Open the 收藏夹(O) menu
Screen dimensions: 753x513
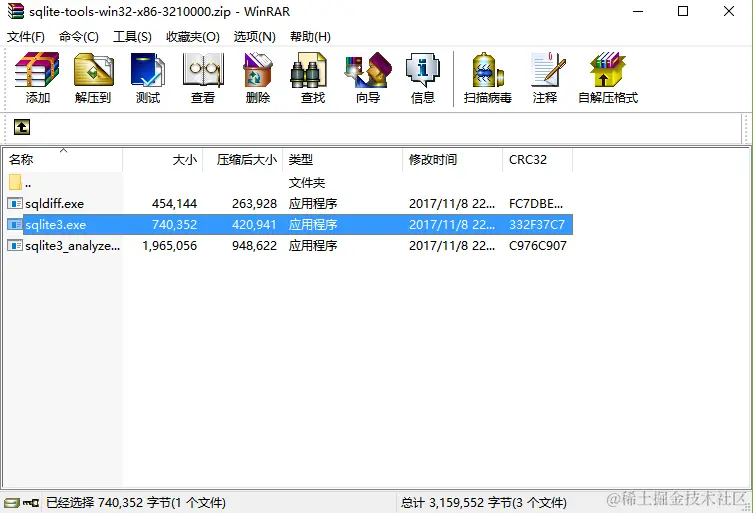193,37
